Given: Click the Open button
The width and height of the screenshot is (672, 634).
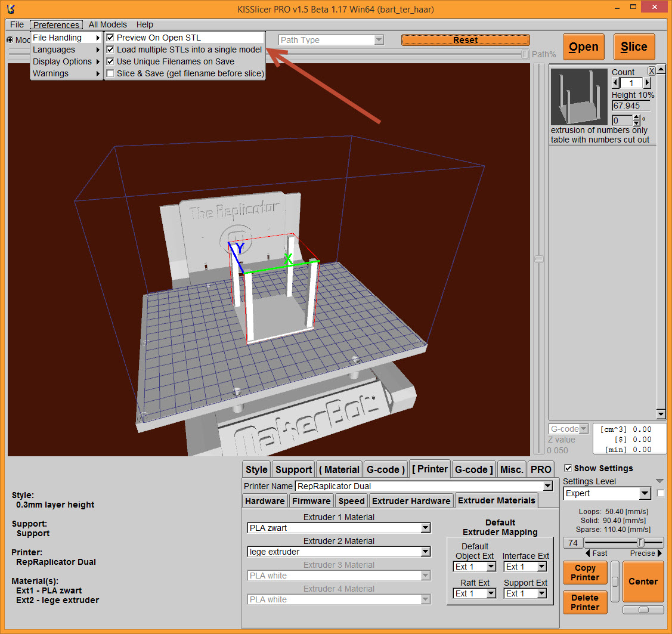Looking at the screenshot, I should click(583, 47).
